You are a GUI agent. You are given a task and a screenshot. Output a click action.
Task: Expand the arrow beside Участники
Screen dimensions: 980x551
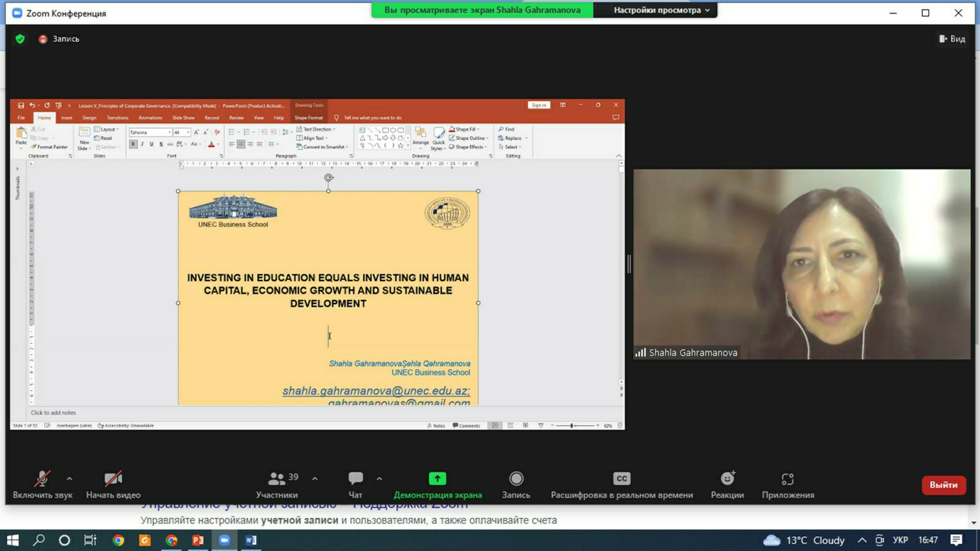pos(315,479)
